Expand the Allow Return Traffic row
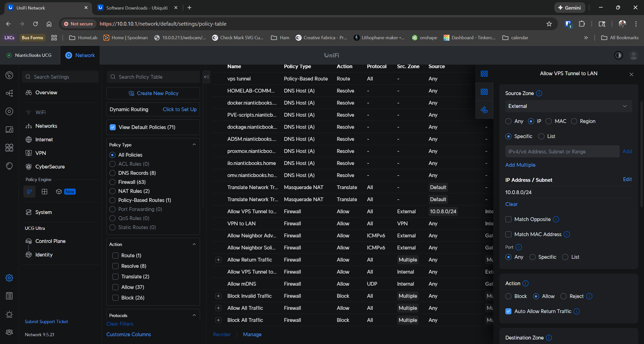Image resolution: width=644 pixels, height=344 pixels. 218,260
